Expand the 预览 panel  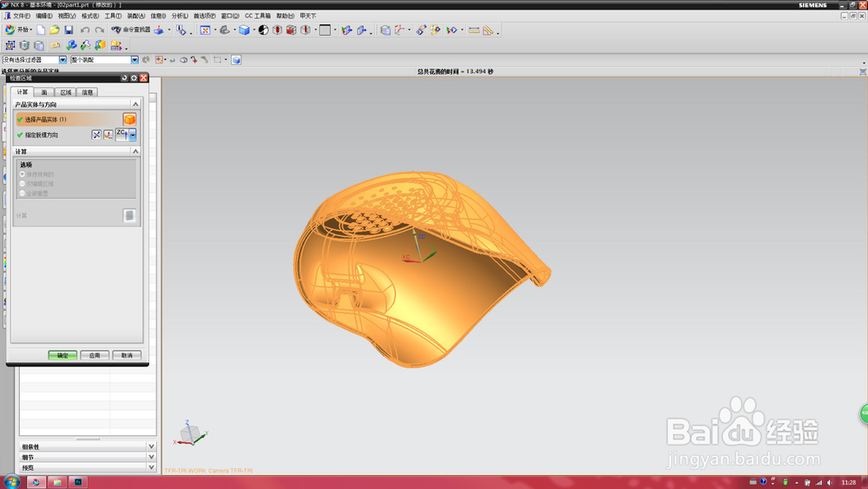click(x=151, y=467)
